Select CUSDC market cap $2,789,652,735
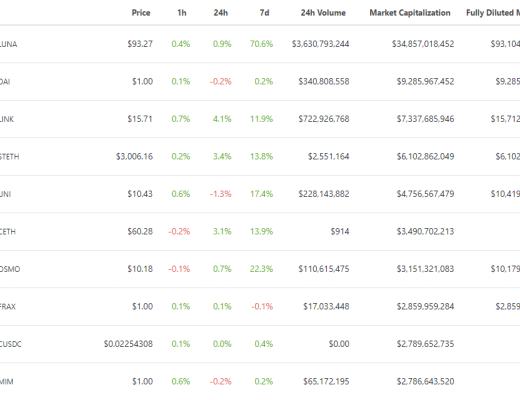Viewport: 520px width, 400px height. click(x=425, y=344)
